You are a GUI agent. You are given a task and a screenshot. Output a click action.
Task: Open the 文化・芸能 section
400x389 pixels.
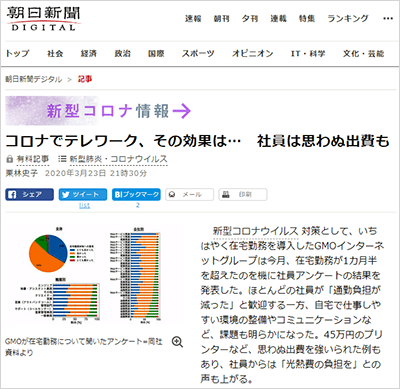click(364, 54)
